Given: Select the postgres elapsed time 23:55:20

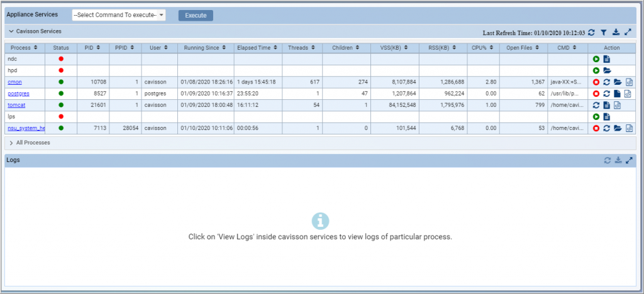Looking at the screenshot, I should [x=248, y=94].
